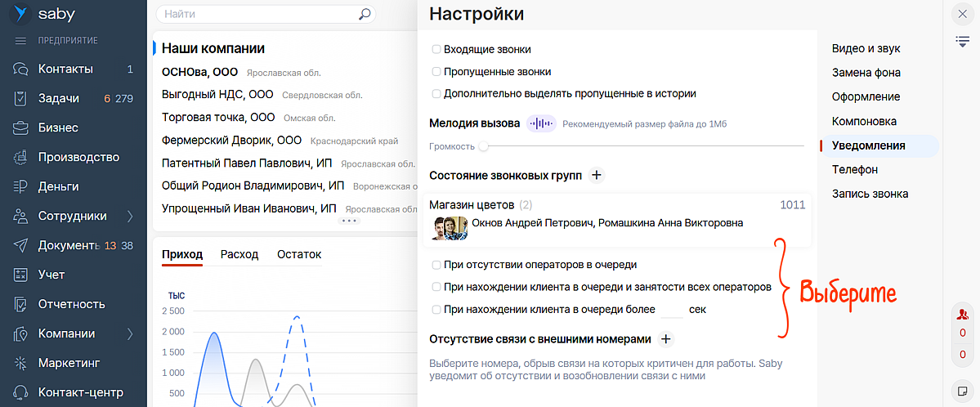Expand the companies list with ellipsis
This screenshot has width=980, height=407.
coord(350,221)
